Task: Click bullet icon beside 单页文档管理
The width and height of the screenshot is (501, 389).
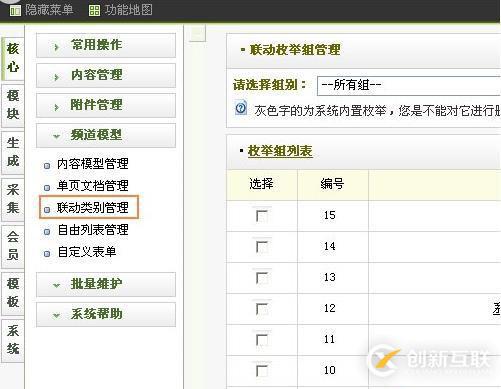Action: pos(47,188)
